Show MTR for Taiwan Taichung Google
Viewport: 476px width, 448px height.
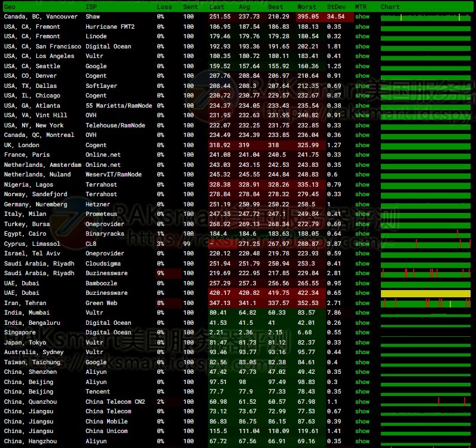click(362, 362)
